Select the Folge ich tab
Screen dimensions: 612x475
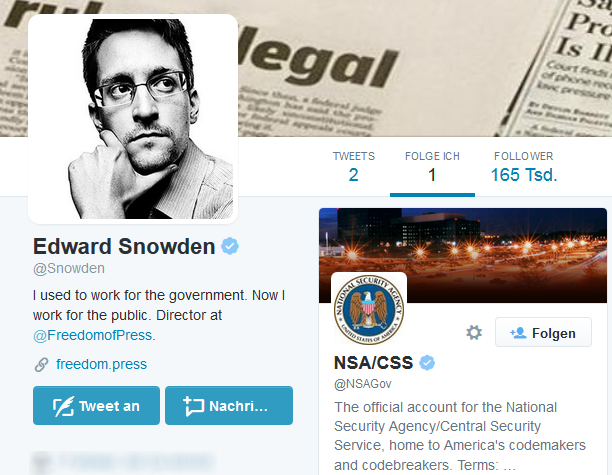(x=432, y=167)
